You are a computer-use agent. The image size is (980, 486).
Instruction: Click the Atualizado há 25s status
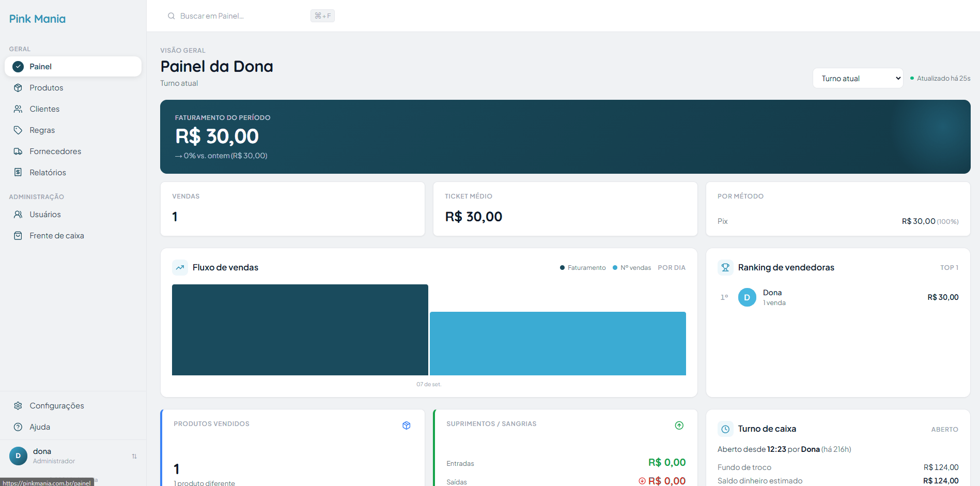pyautogui.click(x=940, y=79)
